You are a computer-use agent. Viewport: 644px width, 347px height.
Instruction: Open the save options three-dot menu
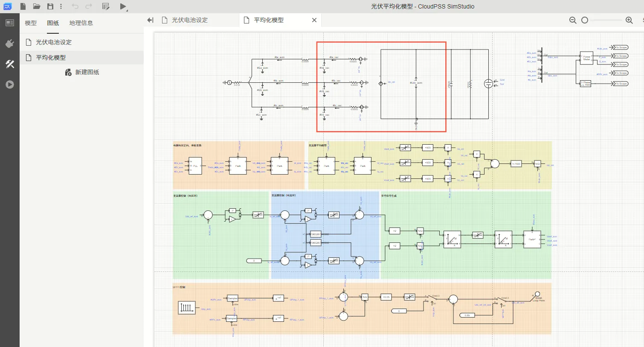61,6
